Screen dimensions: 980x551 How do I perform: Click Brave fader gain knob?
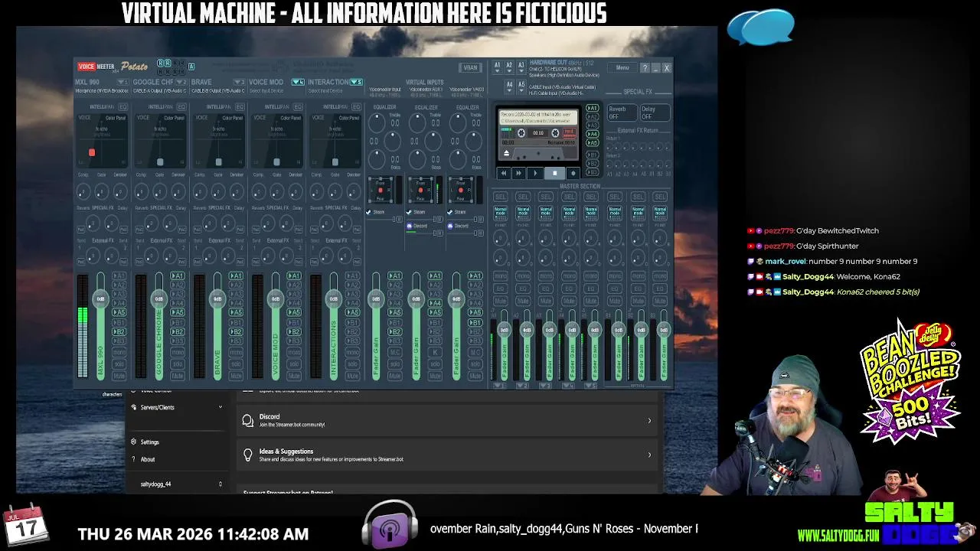pos(217,298)
